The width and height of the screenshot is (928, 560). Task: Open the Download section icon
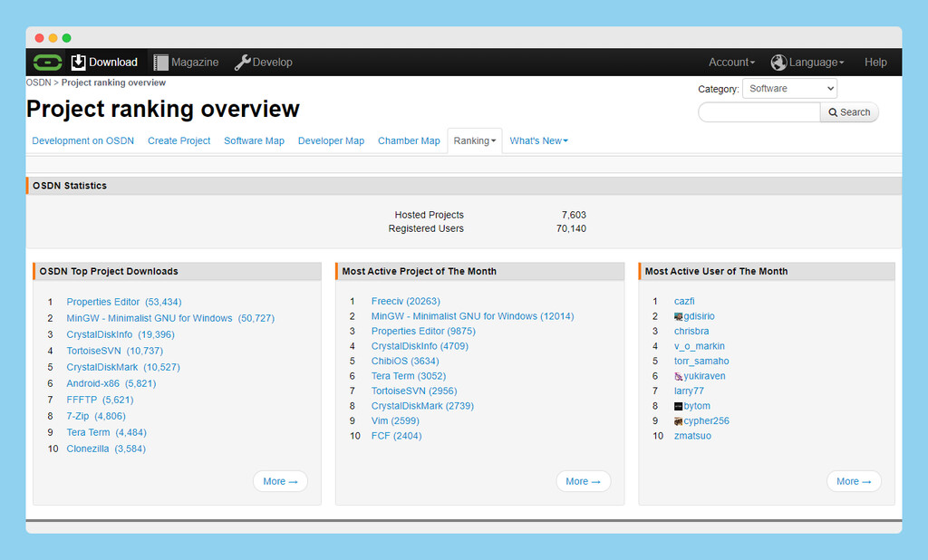79,63
